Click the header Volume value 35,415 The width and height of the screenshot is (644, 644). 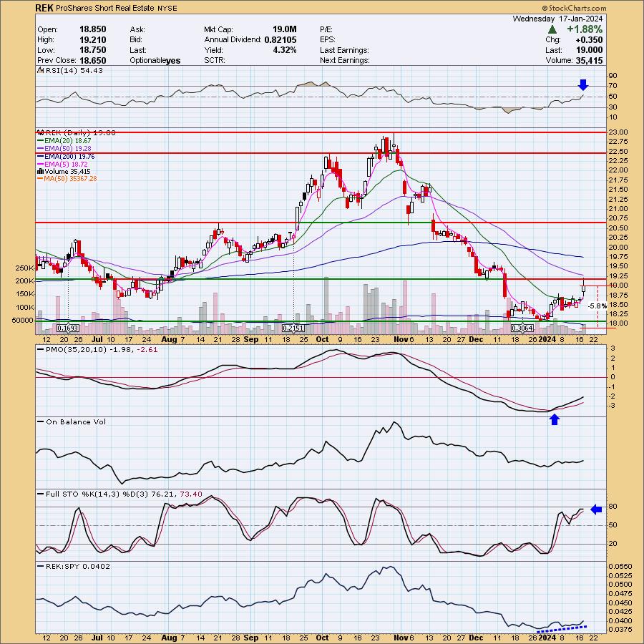point(589,60)
